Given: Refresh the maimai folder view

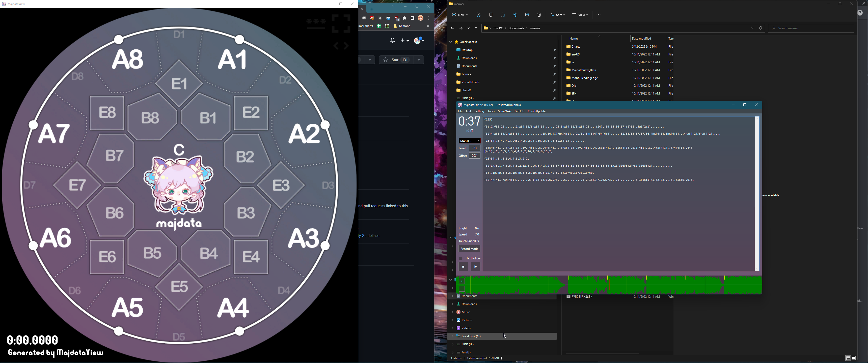Looking at the screenshot, I should tap(761, 28).
